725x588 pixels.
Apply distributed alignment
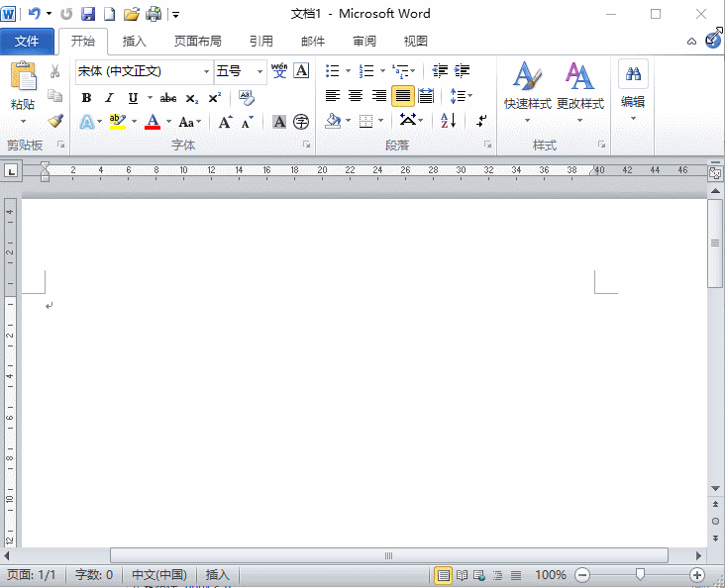(x=426, y=96)
